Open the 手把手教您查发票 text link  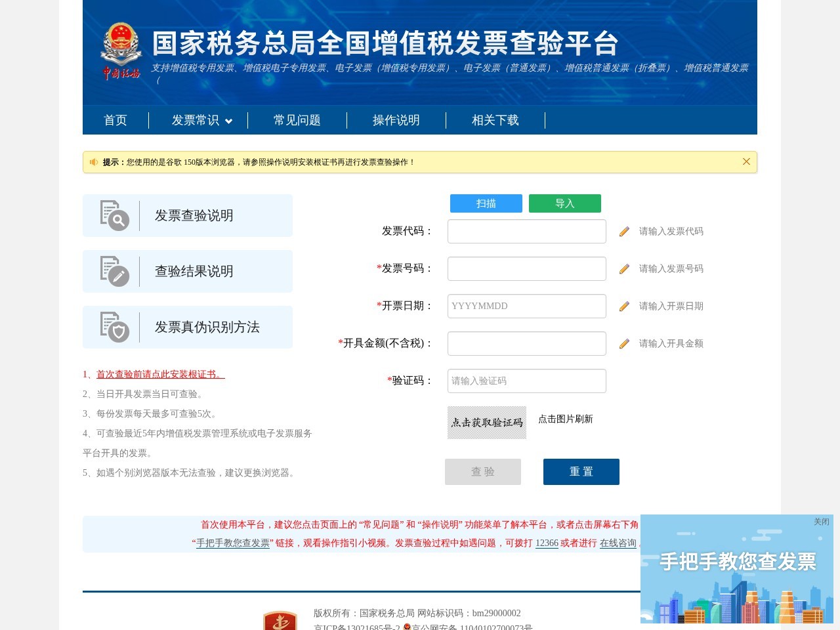tap(233, 543)
